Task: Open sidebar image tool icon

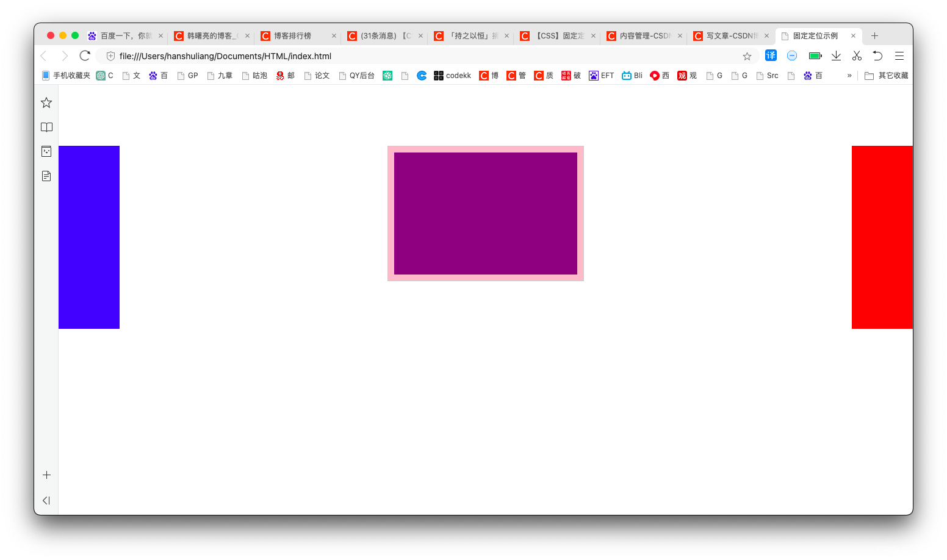Action: pos(46,151)
